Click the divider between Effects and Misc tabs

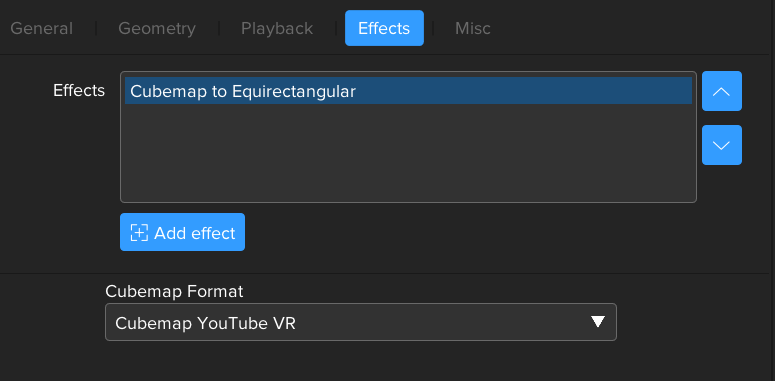pyautogui.click(x=433, y=28)
